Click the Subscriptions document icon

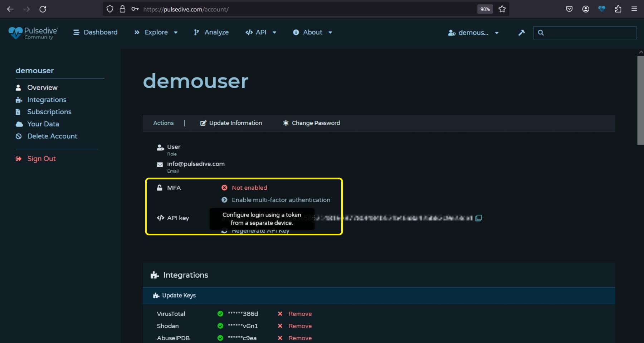click(18, 112)
